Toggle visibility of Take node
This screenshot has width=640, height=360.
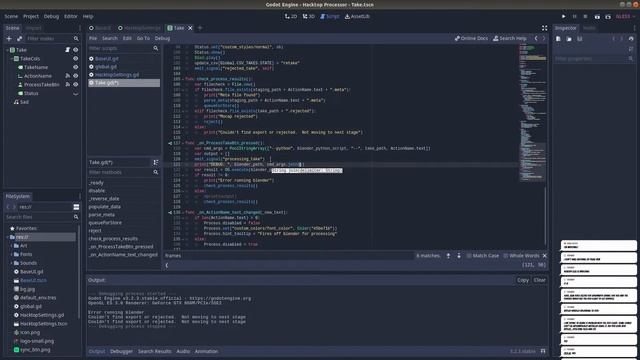pos(76,50)
